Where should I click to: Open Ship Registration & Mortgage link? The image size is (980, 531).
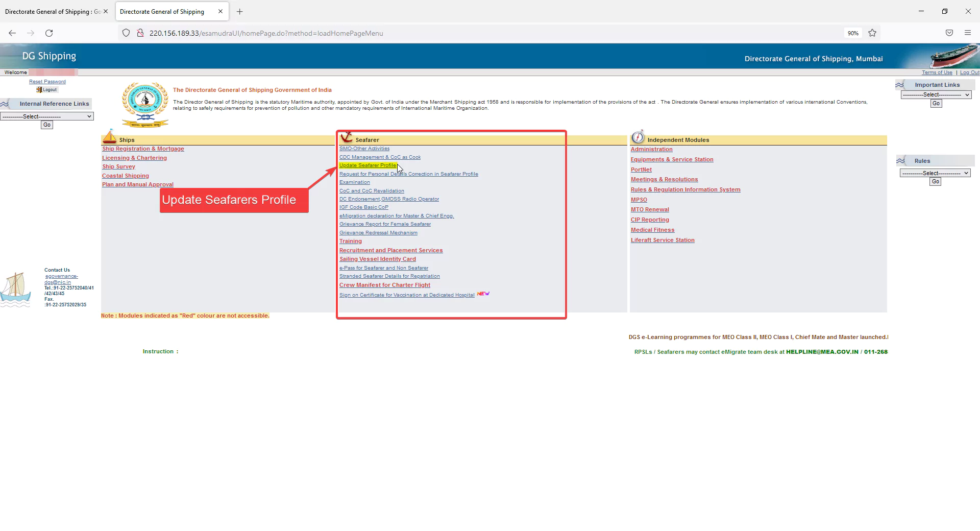pos(143,149)
